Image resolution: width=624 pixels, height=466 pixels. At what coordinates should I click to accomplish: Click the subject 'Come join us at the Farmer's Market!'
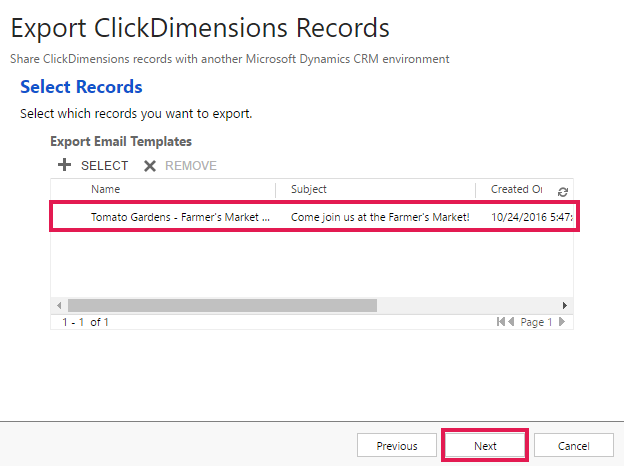click(x=380, y=217)
